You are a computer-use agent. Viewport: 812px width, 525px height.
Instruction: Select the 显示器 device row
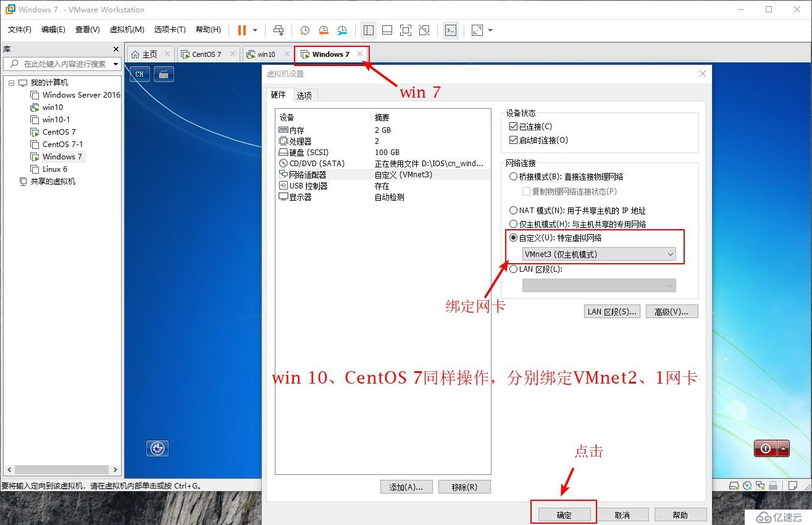pyautogui.click(x=383, y=197)
